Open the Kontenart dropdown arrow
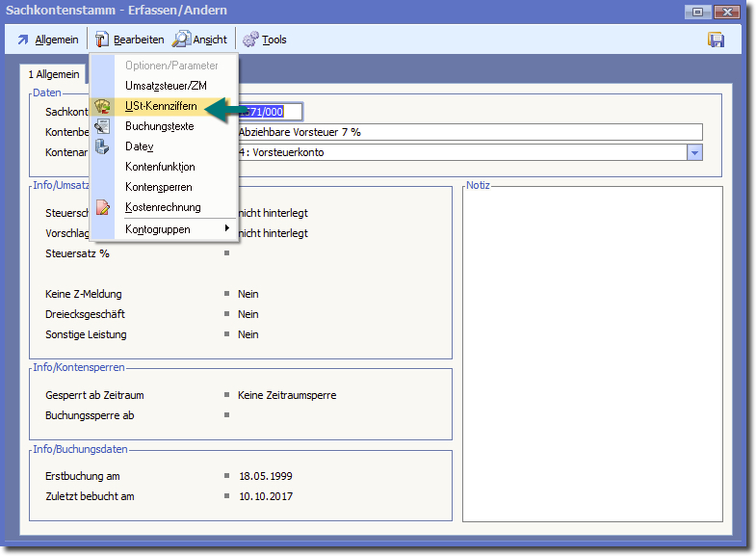756x556 pixels. click(x=694, y=152)
